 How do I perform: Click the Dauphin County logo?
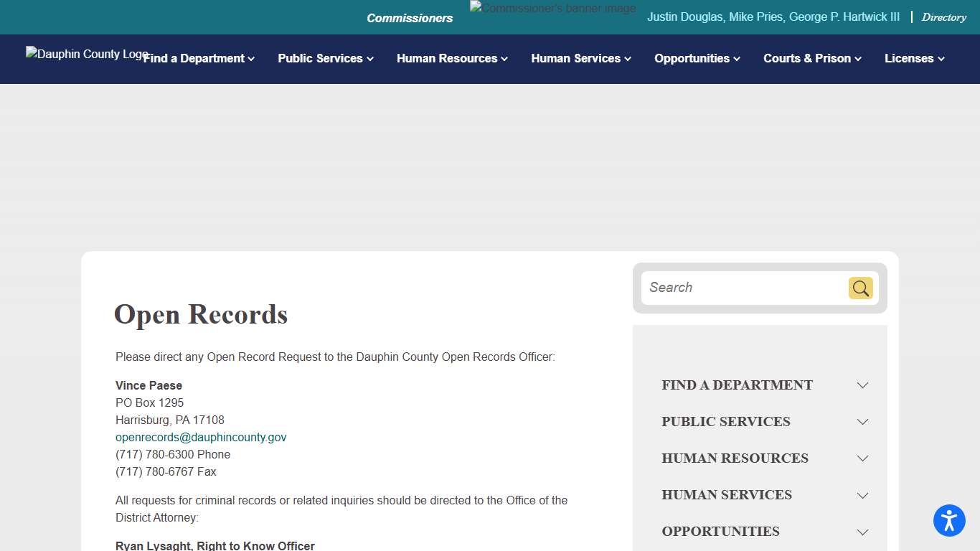[86, 55]
